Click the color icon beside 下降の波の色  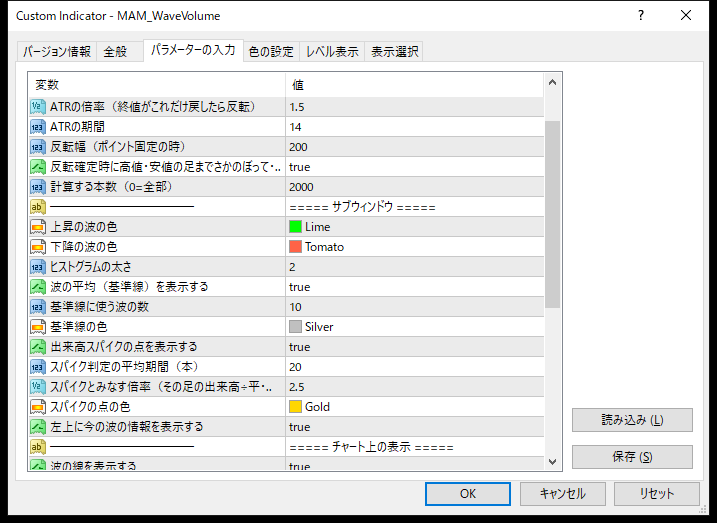(x=38, y=247)
